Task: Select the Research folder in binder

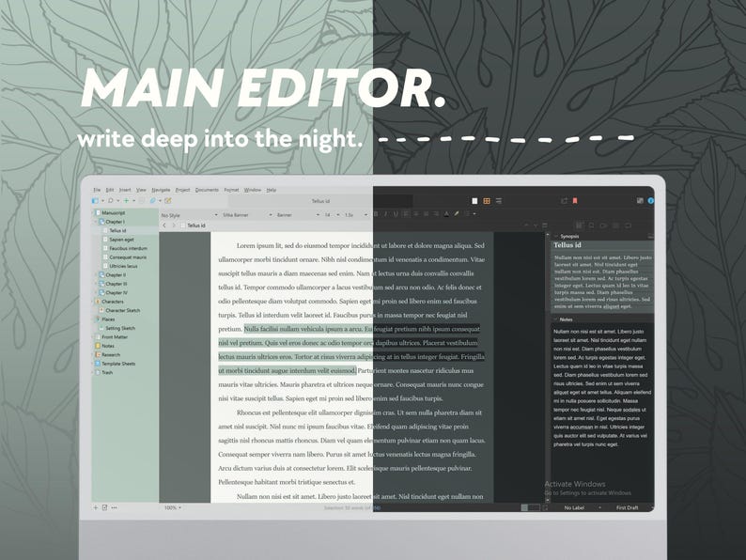Action: (x=111, y=354)
